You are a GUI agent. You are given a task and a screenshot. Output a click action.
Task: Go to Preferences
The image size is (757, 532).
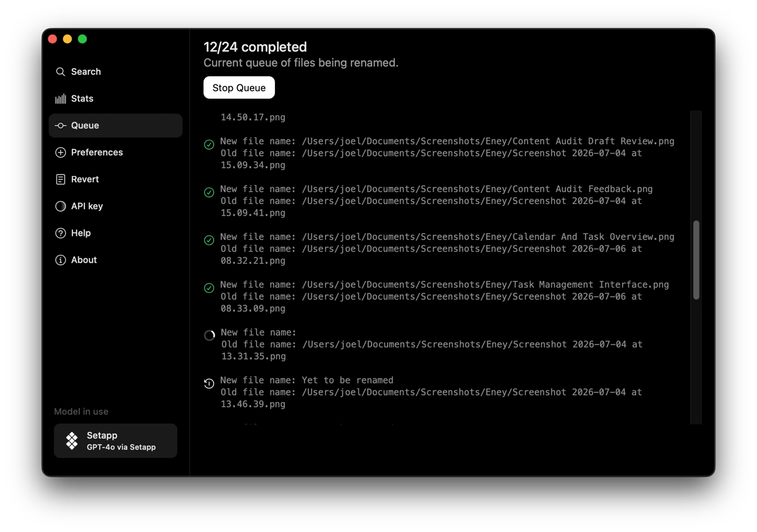115,152
